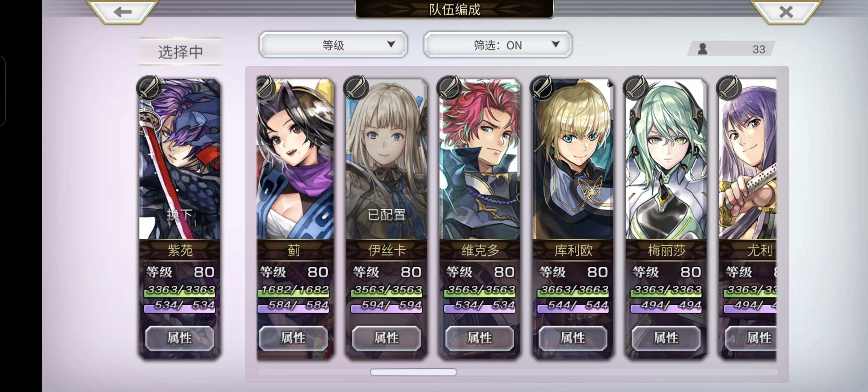Click the arrow on 筛选 dropdown
This screenshot has height=392, width=868.
click(x=556, y=44)
